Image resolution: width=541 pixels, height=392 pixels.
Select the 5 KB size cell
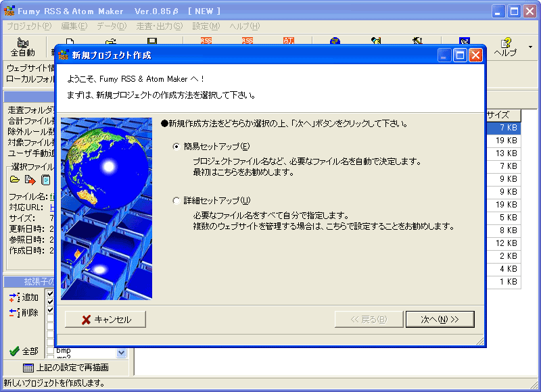[x=503, y=218]
